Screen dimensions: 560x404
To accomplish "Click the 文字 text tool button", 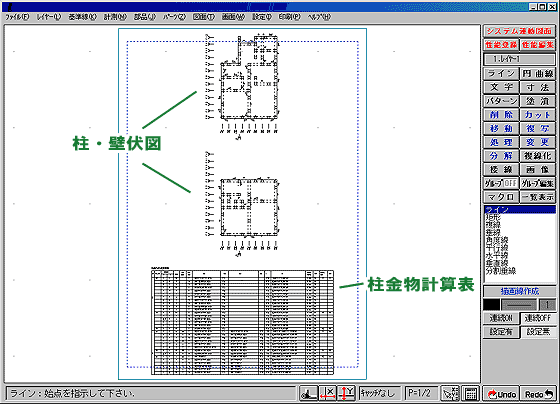I will click(x=501, y=87).
